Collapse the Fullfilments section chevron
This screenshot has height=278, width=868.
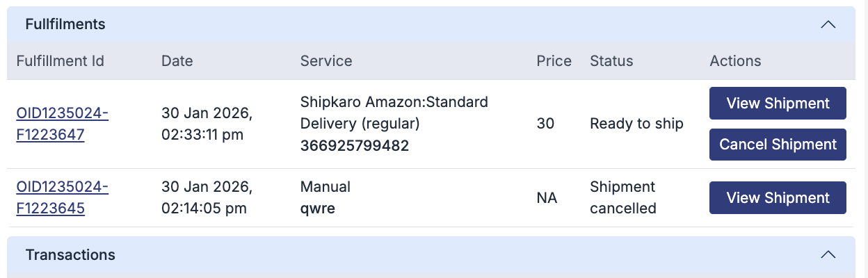[828, 24]
